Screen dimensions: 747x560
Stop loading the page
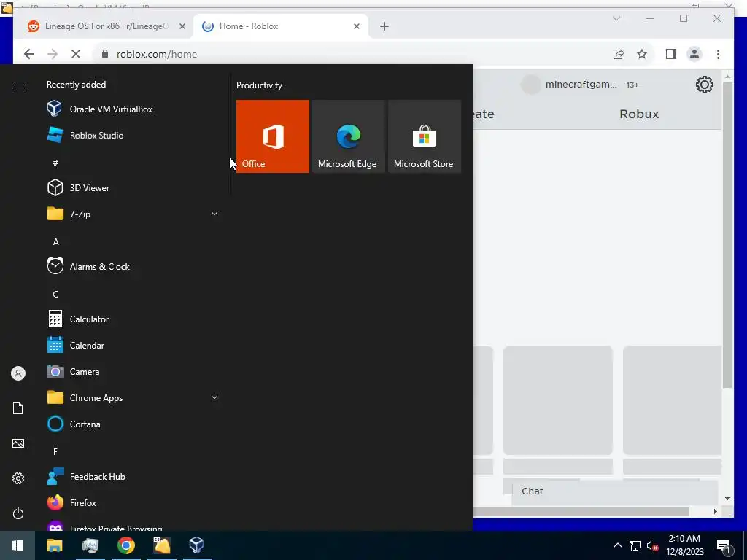(76, 54)
